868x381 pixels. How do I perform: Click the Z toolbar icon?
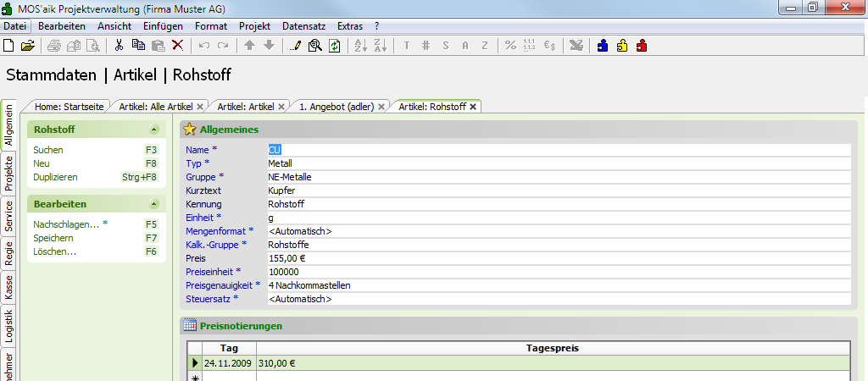[485, 46]
